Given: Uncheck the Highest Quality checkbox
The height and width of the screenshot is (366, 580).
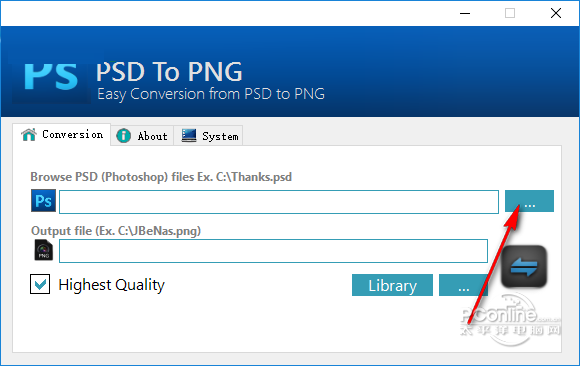Looking at the screenshot, I should pos(40,284).
